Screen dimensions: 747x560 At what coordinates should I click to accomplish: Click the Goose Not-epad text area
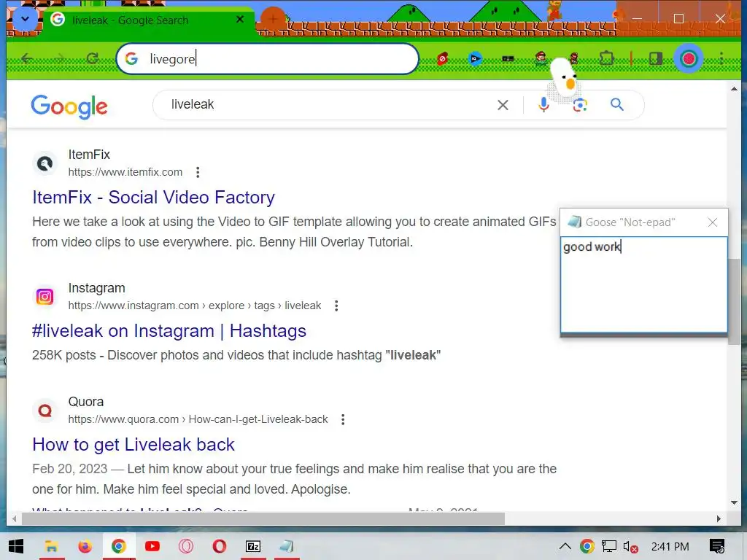tap(643, 284)
